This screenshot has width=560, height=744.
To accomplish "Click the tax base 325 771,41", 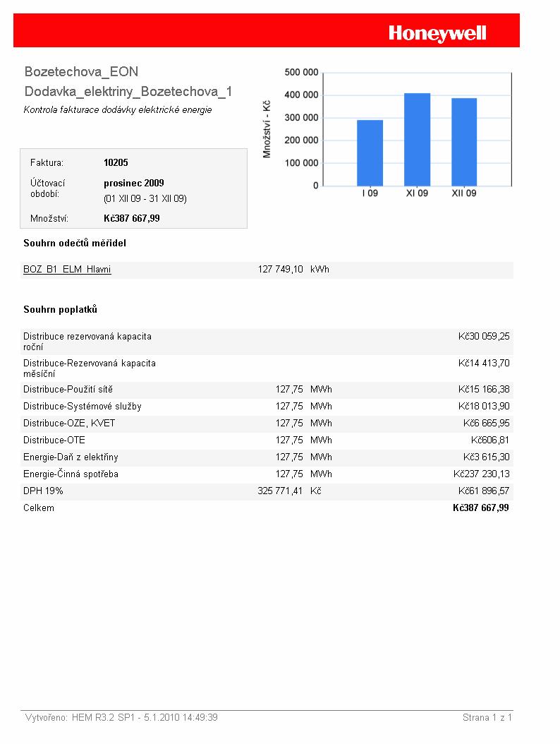I will pos(280,491).
